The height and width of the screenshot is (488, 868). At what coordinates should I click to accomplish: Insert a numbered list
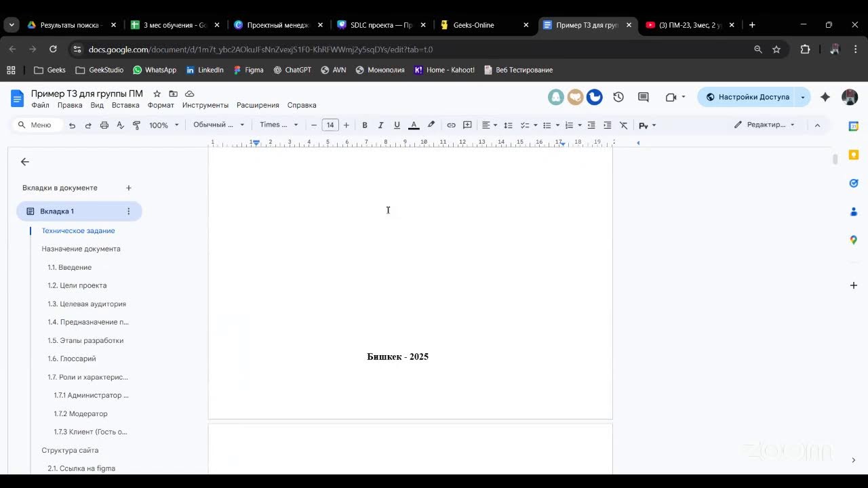(x=570, y=125)
